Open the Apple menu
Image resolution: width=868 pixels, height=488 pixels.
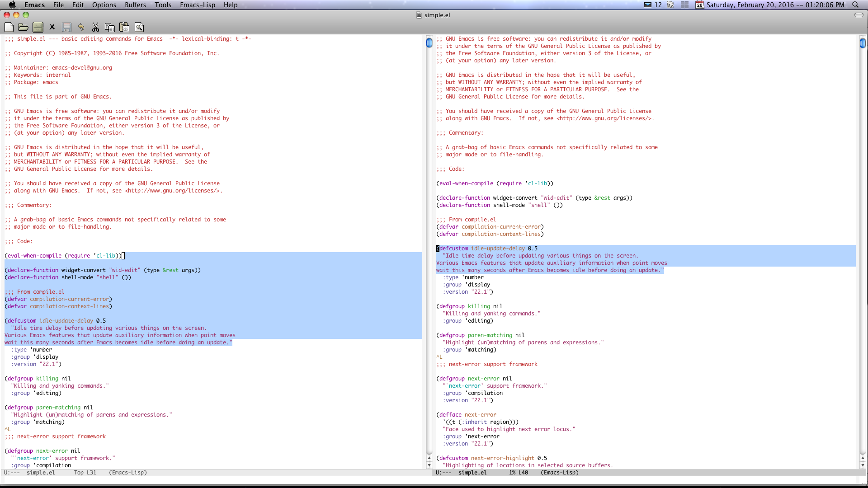(x=12, y=5)
